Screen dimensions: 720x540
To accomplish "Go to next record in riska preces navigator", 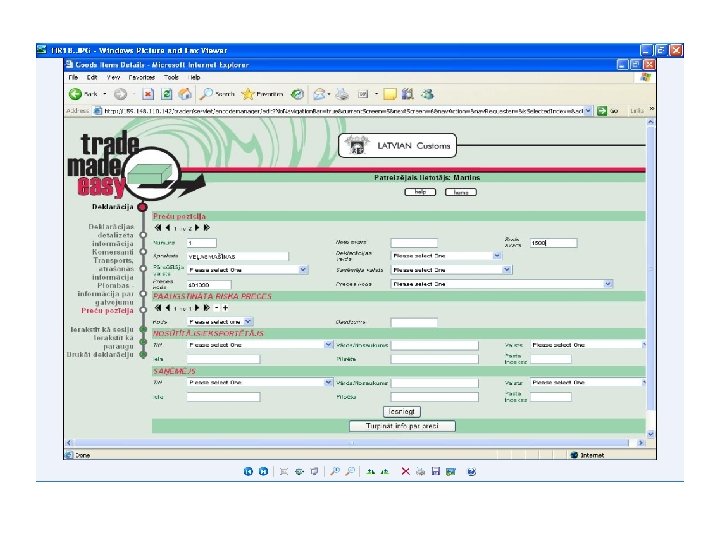I will (197, 308).
